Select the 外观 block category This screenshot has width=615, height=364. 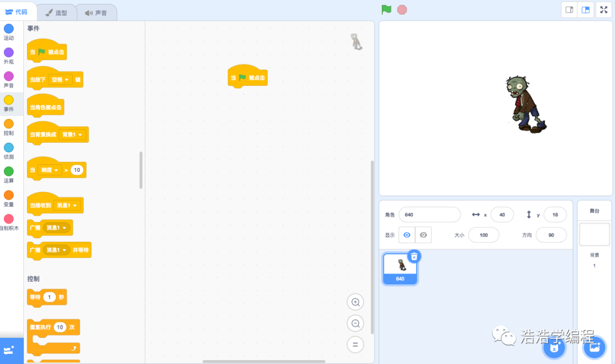(x=9, y=56)
